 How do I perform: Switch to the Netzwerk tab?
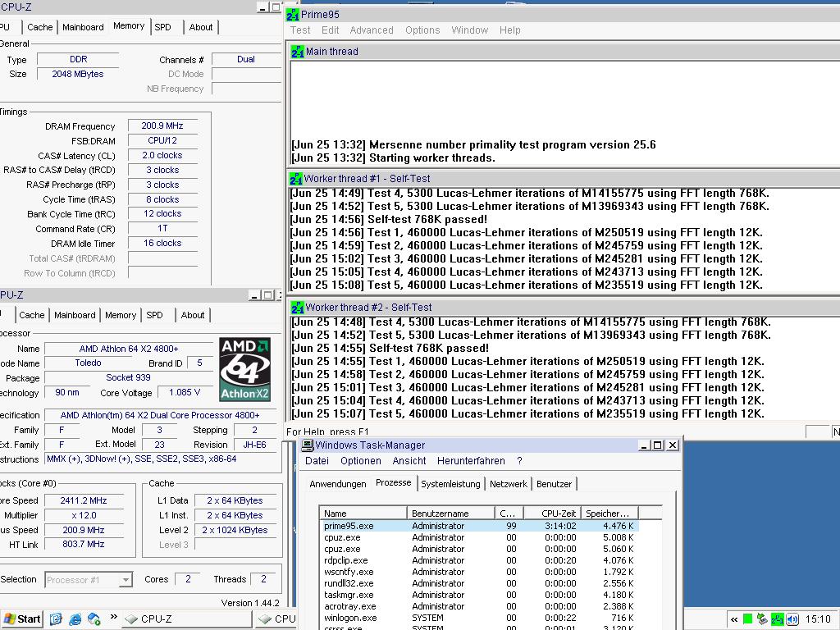(509, 484)
